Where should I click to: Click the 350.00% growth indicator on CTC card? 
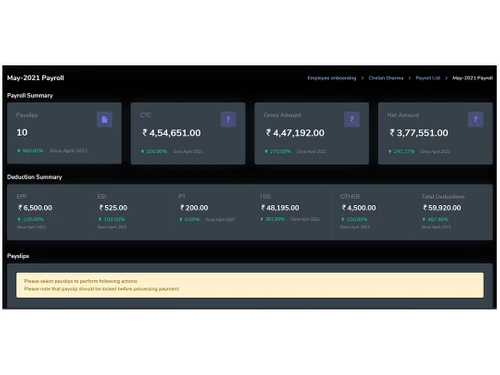click(x=154, y=152)
